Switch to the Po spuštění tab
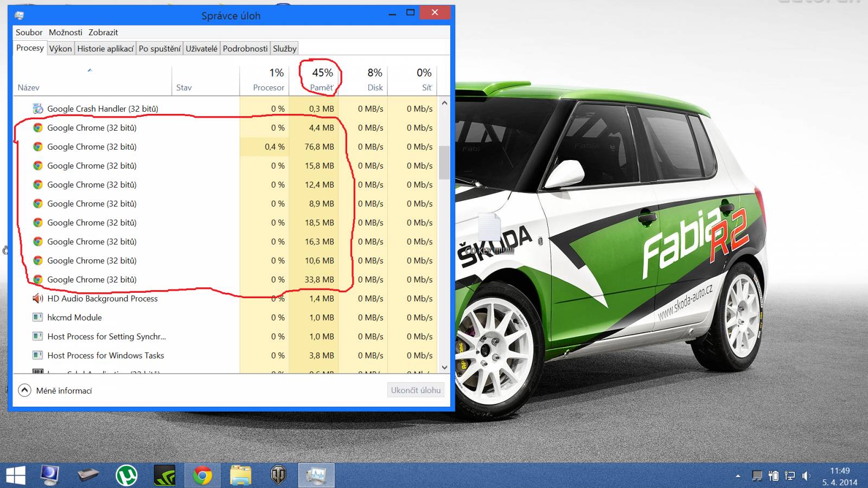Image resolution: width=868 pixels, height=488 pixels. coord(159,49)
